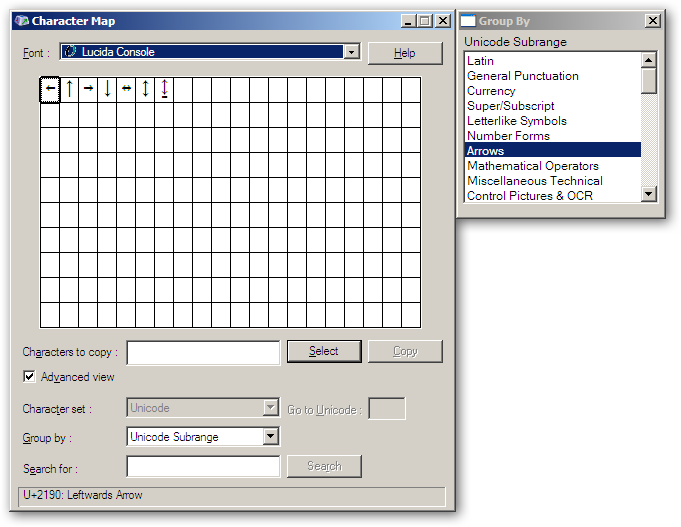Select Miscellaneous Technical subrange
Screen dimensions: 681x527
552,181
